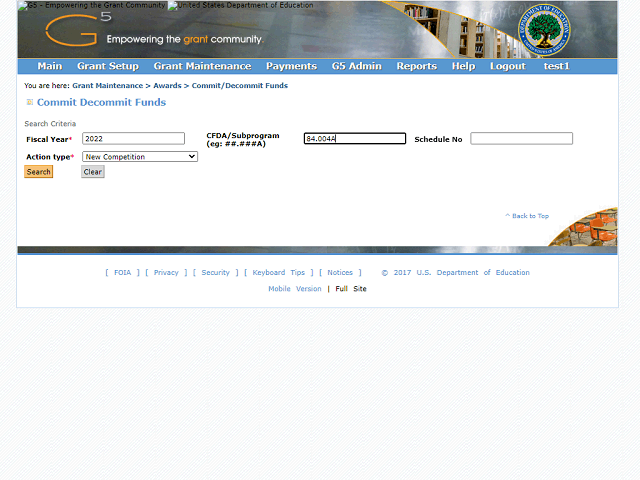
Task: Click the Commit/Decommit Funds breadcrumb
Action: click(240, 86)
